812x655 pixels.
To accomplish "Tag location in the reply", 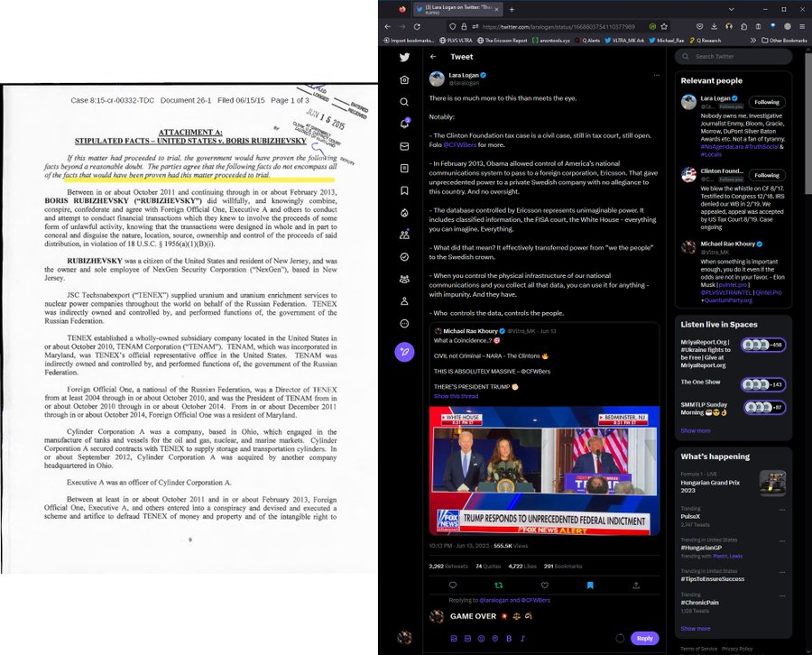I will tap(495, 639).
